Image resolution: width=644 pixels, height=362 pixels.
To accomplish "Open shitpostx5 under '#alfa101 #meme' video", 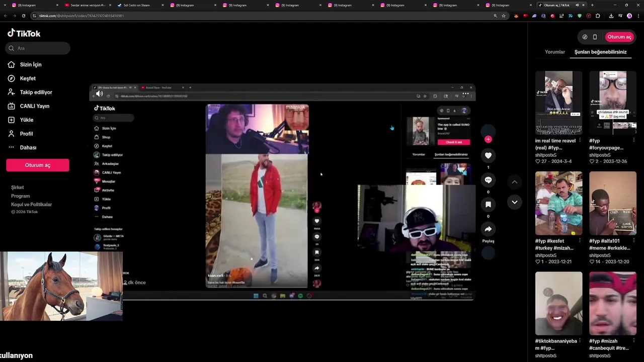I will pos(600,255).
